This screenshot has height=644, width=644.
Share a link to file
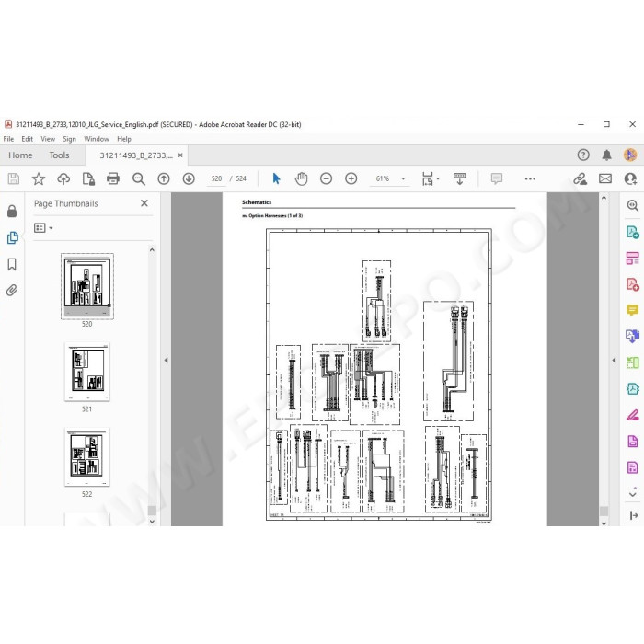(x=581, y=178)
